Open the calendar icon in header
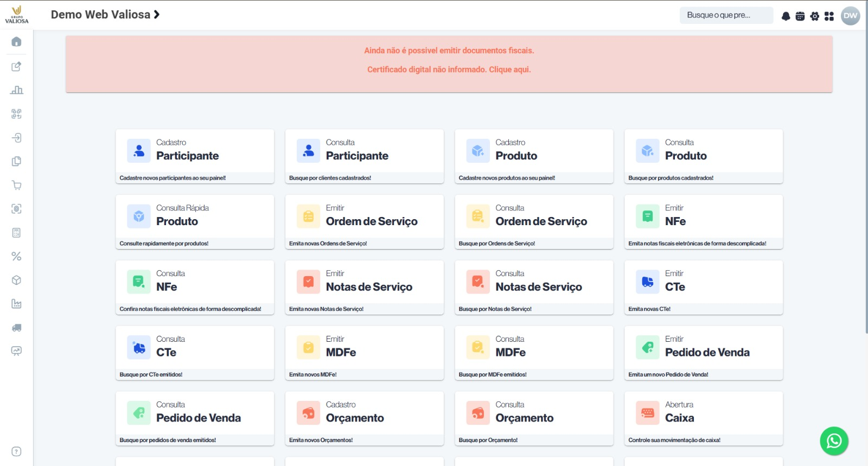The image size is (868, 466). click(x=800, y=16)
